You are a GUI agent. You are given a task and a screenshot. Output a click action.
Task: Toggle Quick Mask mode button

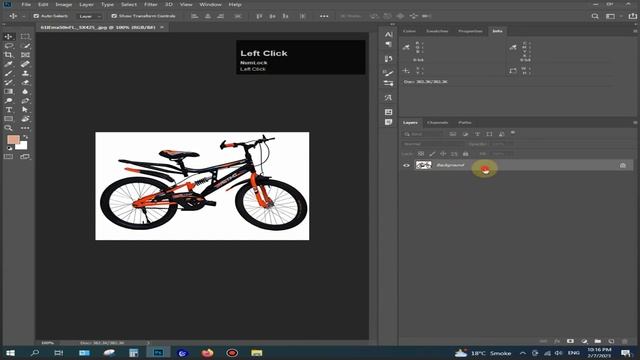(x=9, y=156)
